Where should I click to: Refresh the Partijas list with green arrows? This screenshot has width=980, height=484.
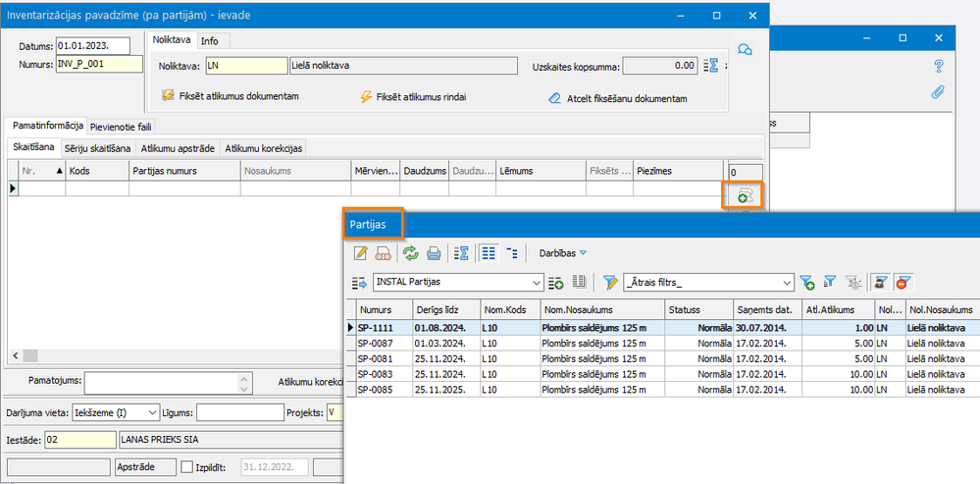click(410, 253)
